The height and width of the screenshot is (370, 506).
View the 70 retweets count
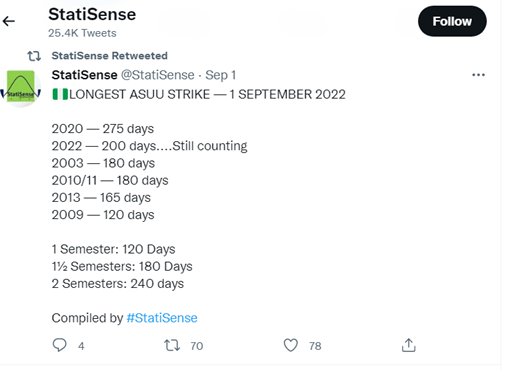tap(197, 346)
